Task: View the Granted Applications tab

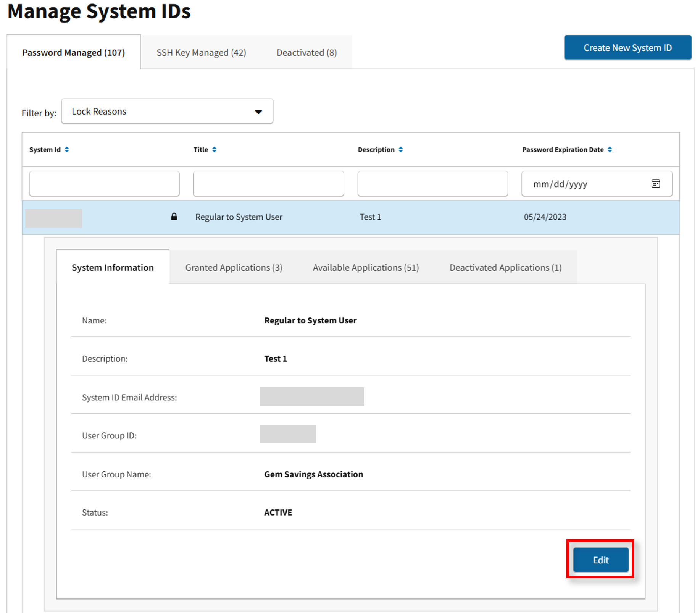Action: (x=234, y=268)
